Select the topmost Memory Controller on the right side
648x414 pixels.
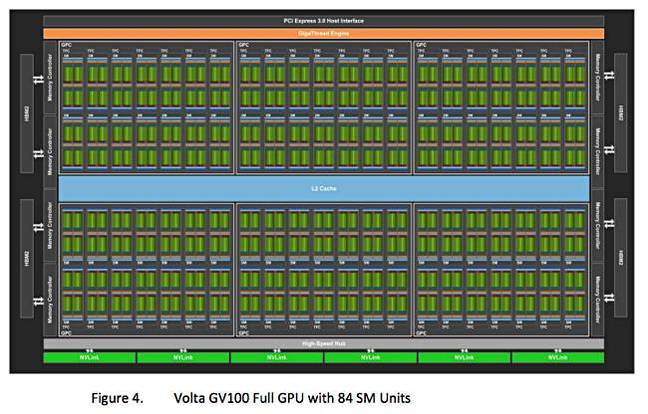tap(597, 78)
